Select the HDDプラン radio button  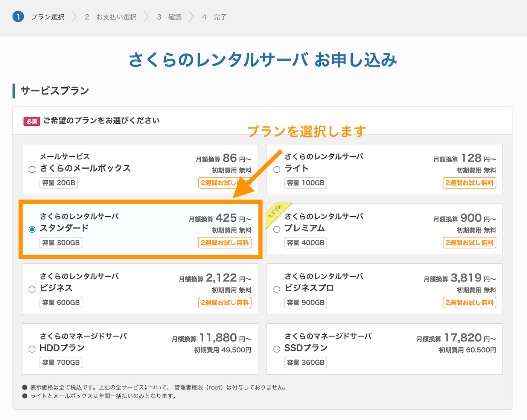click(32, 349)
